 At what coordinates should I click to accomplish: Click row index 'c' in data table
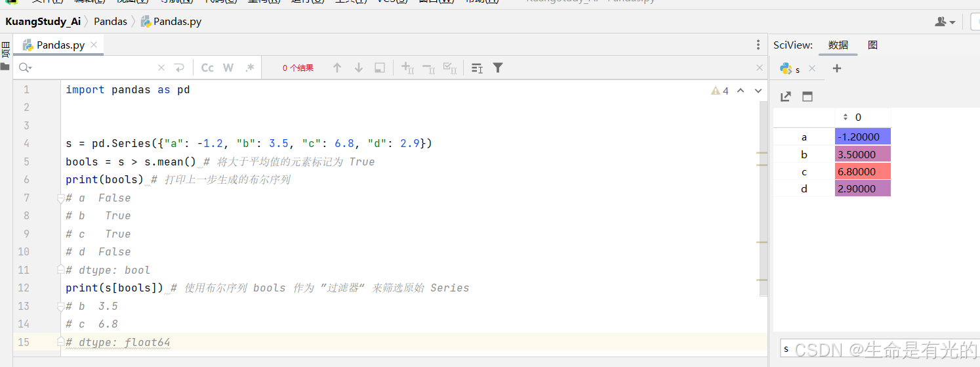click(x=804, y=172)
